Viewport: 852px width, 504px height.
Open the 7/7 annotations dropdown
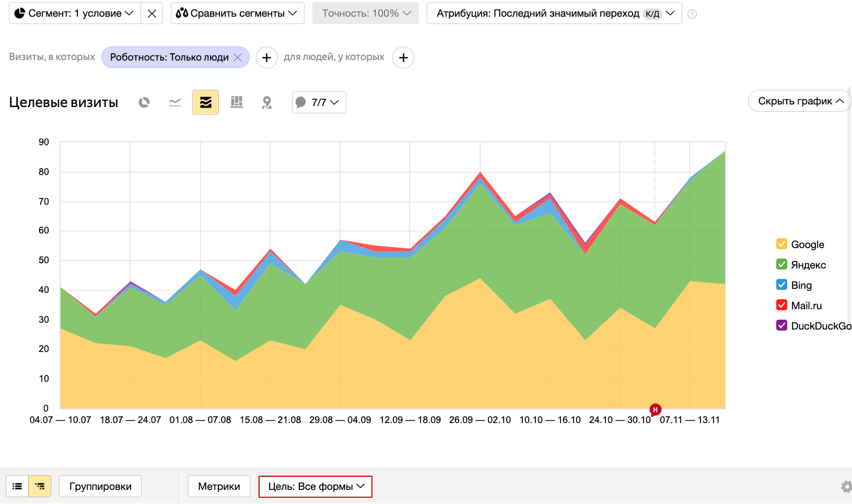(319, 102)
